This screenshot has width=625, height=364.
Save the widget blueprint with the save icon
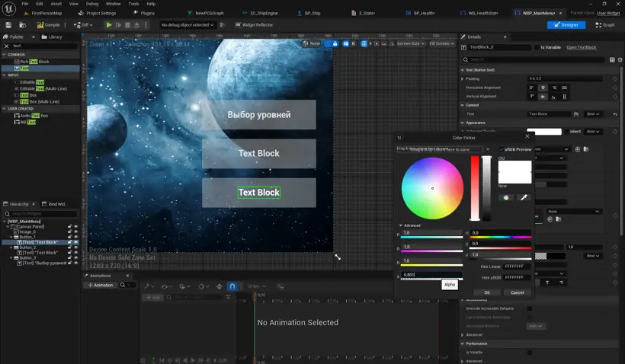[x=8, y=25]
